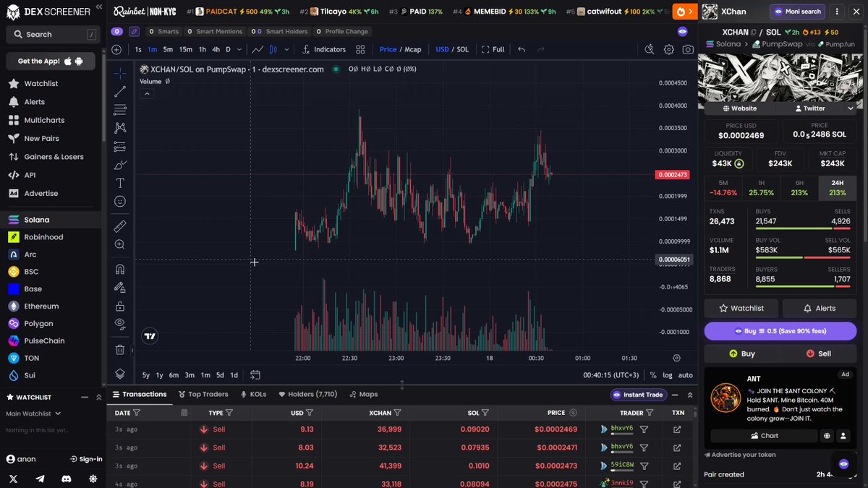Toggle hide all drawings eye icon
Image resolution: width=868 pixels, height=488 pixels.
point(120,324)
